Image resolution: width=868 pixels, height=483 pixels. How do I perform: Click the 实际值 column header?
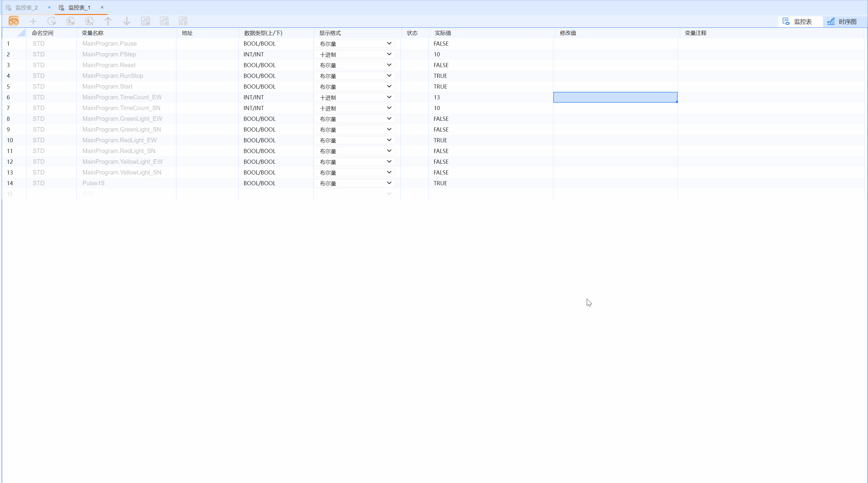443,33
